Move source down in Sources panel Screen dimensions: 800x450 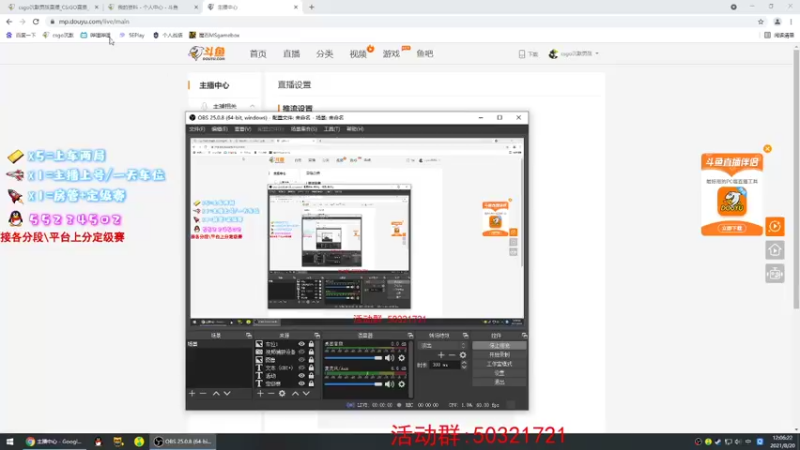pos(306,393)
